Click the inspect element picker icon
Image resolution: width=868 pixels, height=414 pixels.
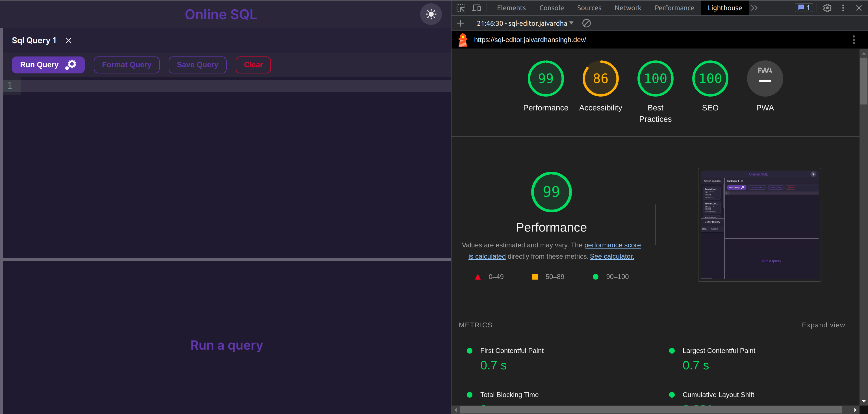461,8
